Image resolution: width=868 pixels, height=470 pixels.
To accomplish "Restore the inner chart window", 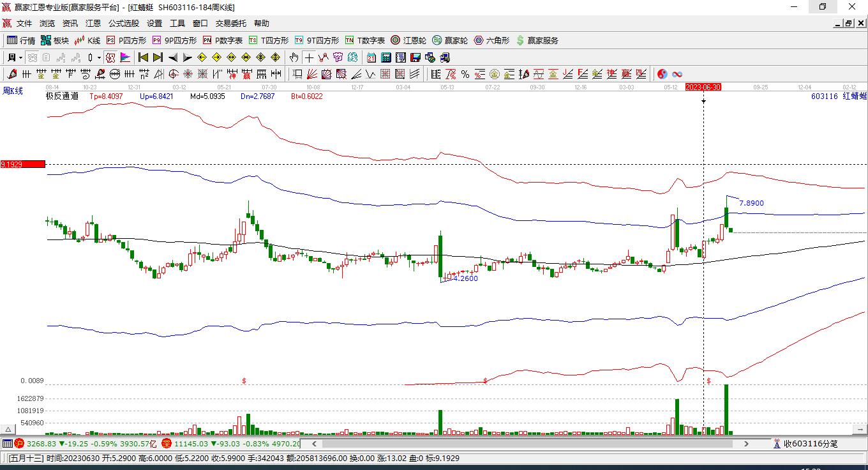I will (x=848, y=24).
